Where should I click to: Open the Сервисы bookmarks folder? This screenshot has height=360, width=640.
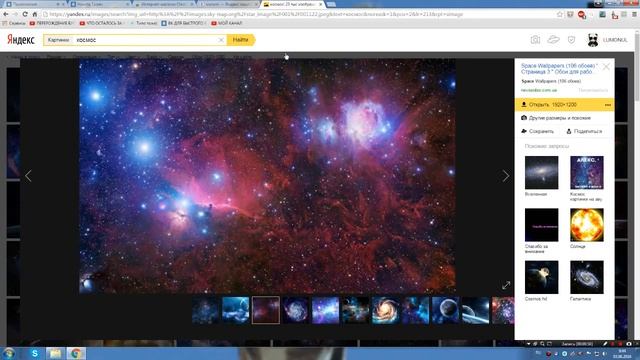click(14, 23)
